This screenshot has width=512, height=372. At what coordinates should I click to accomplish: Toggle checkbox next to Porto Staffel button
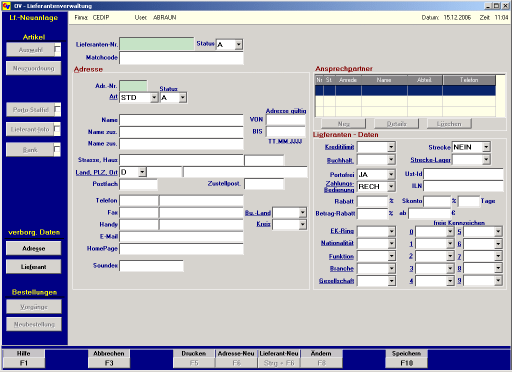coord(57,109)
